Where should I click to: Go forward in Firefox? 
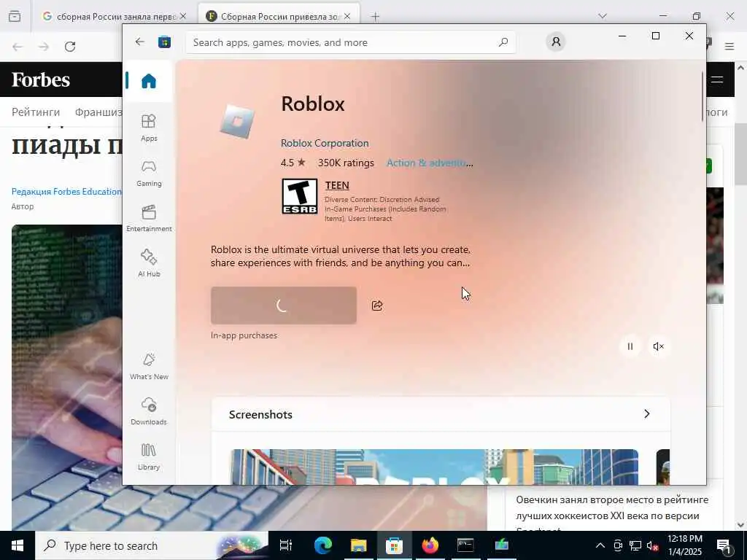(x=44, y=47)
